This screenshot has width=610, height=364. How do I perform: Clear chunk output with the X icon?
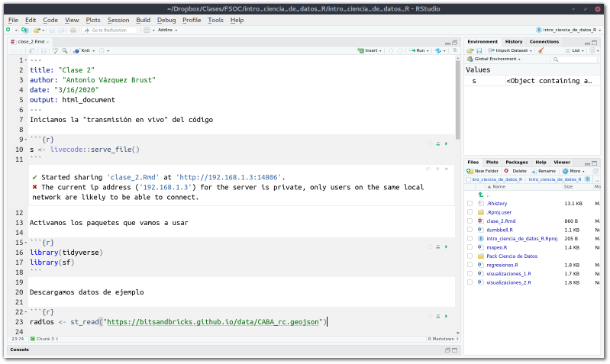[446, 169]
